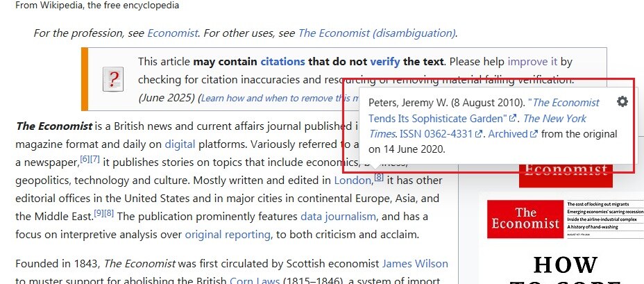This screenshot has width=644, height=284.
Task: Click the '(June 2025)' date text
Action: [x=167, y=98]
